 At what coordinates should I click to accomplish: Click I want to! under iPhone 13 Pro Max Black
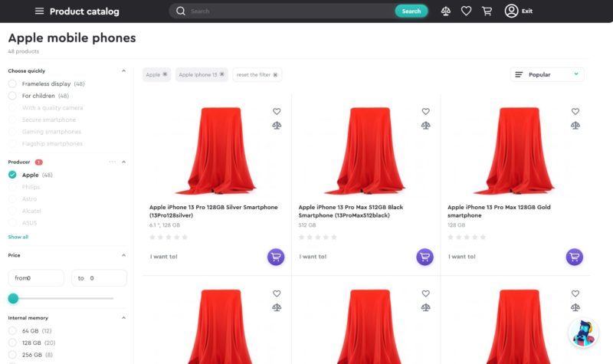click(x=313, y=257)
